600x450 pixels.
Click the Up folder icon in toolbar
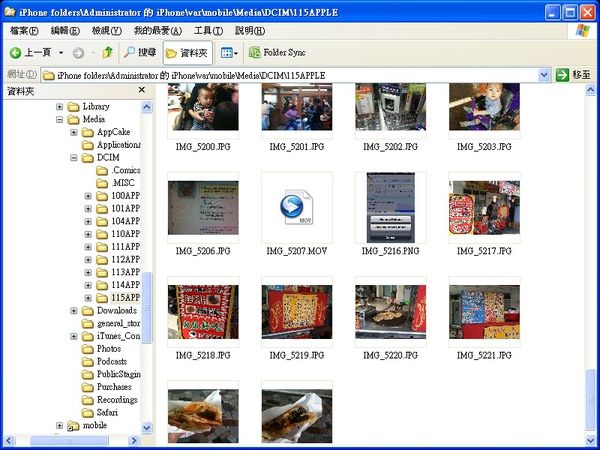coord(107,52)
